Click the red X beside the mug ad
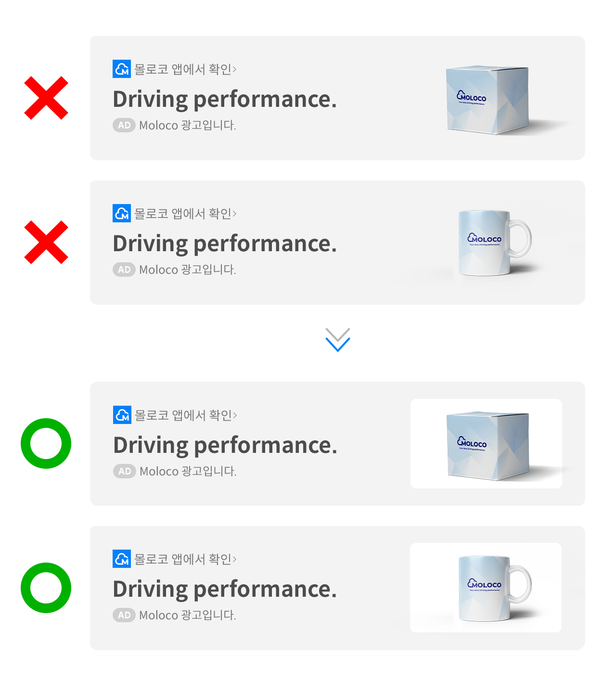 (x=46, y=242)
